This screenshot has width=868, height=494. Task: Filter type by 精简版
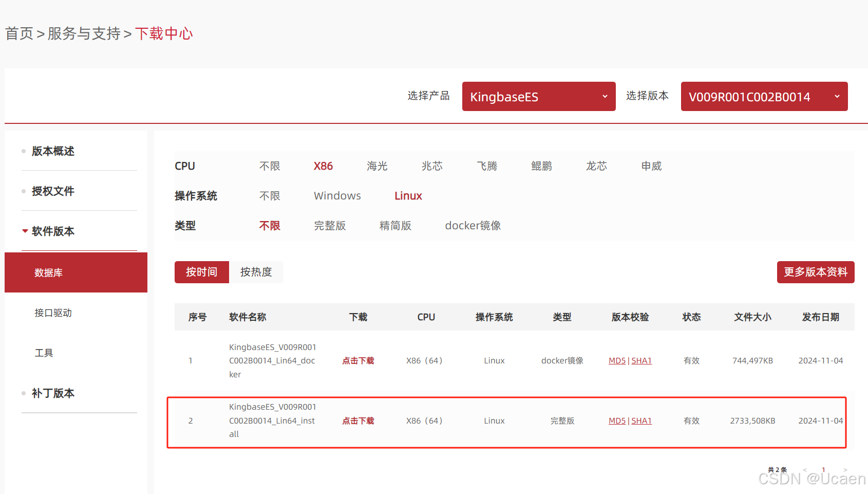[x=395, y=226]
